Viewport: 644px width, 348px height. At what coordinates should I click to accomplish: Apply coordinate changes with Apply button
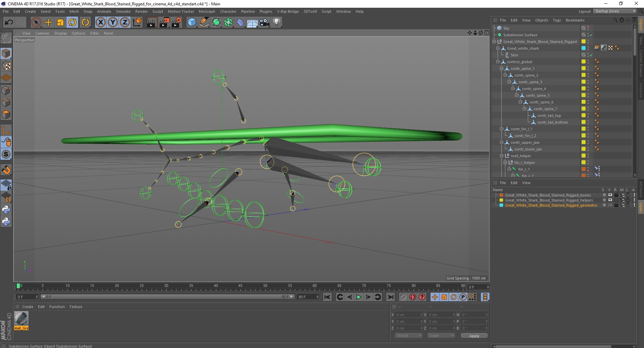[x=474, y=336]
